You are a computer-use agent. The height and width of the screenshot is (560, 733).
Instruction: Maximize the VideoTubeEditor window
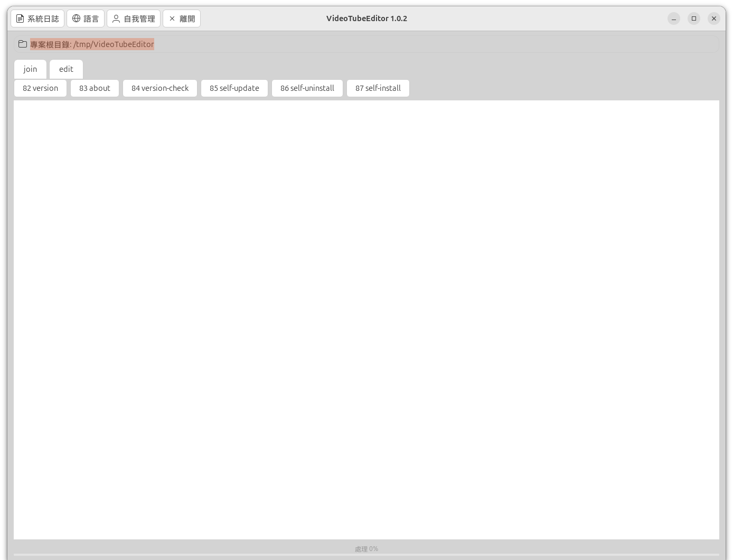click(x=694, y=18)
